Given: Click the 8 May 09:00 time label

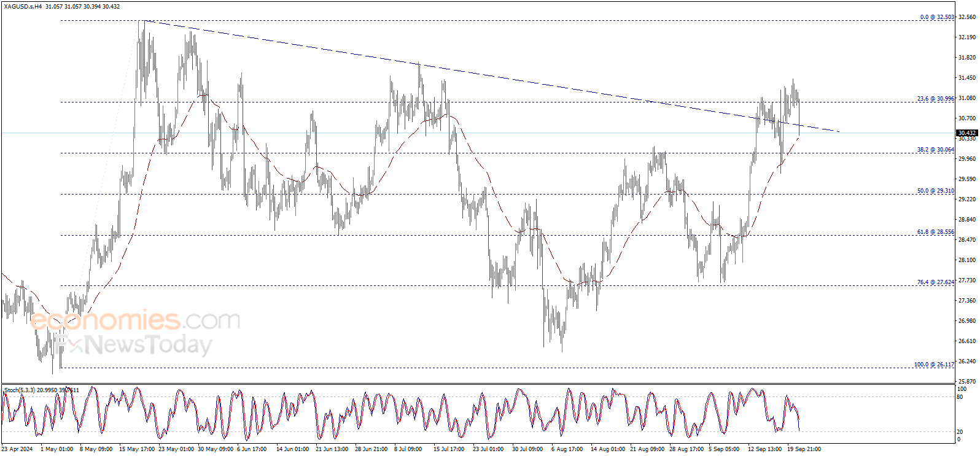Looking at the screenshot, I should 96,449.
